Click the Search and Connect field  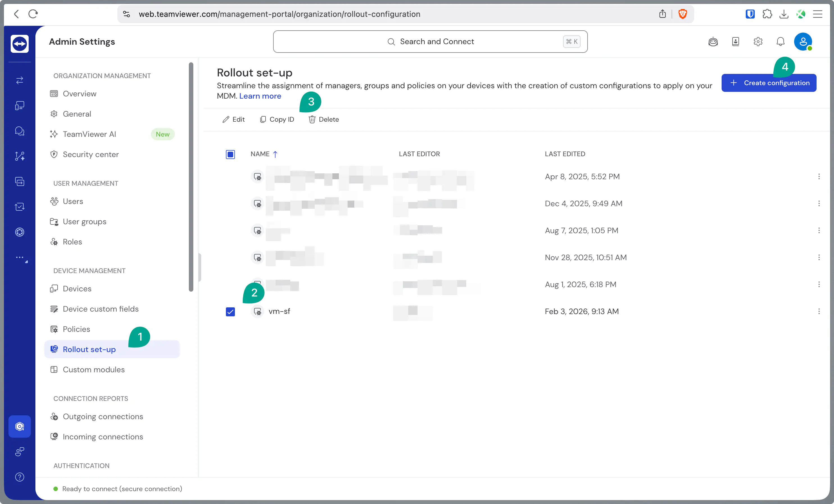tap(430, 42)
